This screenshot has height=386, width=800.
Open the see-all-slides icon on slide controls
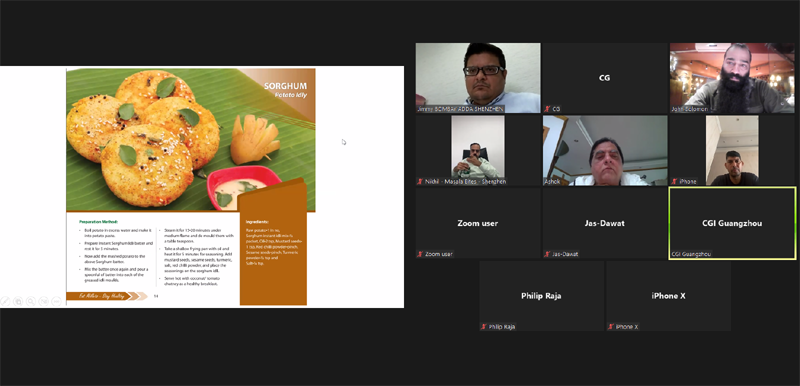pos(18,301)
